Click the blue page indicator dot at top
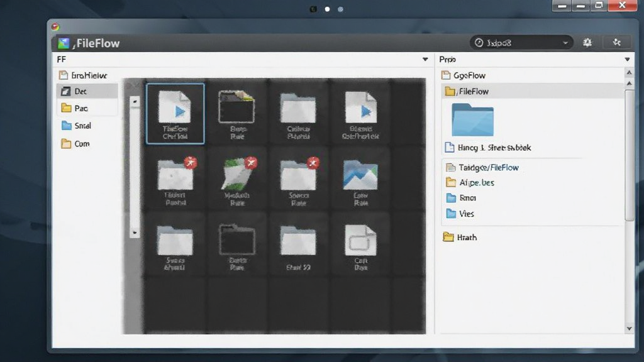644x362 pixels. [x=340, y=9]
